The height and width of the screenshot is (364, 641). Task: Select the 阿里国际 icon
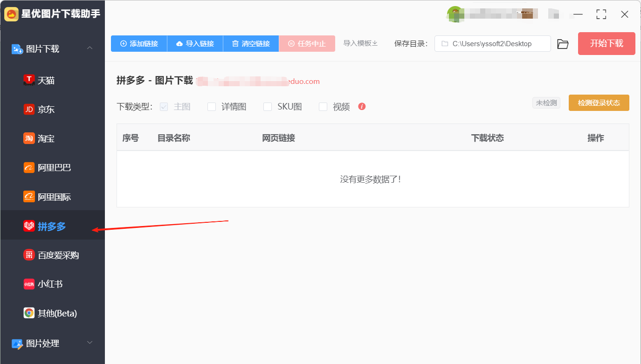(29, 197)
